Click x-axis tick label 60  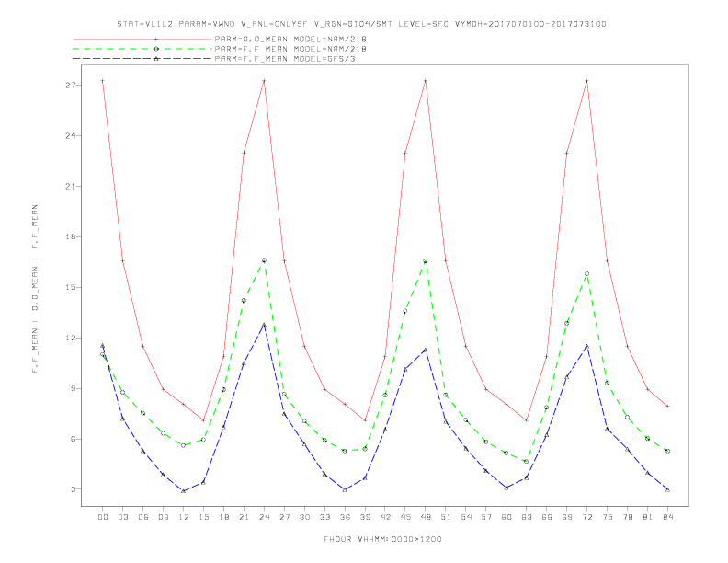506,517
